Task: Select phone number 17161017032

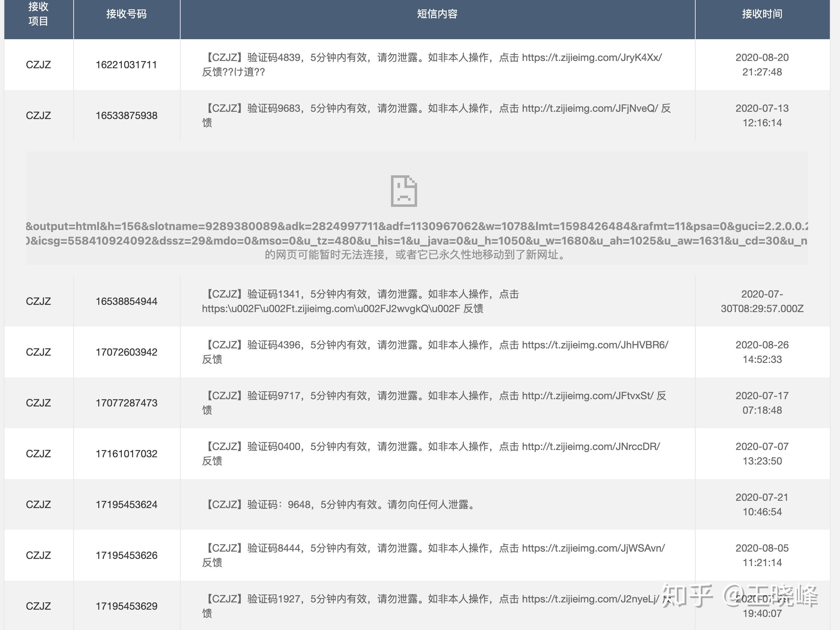Action: 127,454
